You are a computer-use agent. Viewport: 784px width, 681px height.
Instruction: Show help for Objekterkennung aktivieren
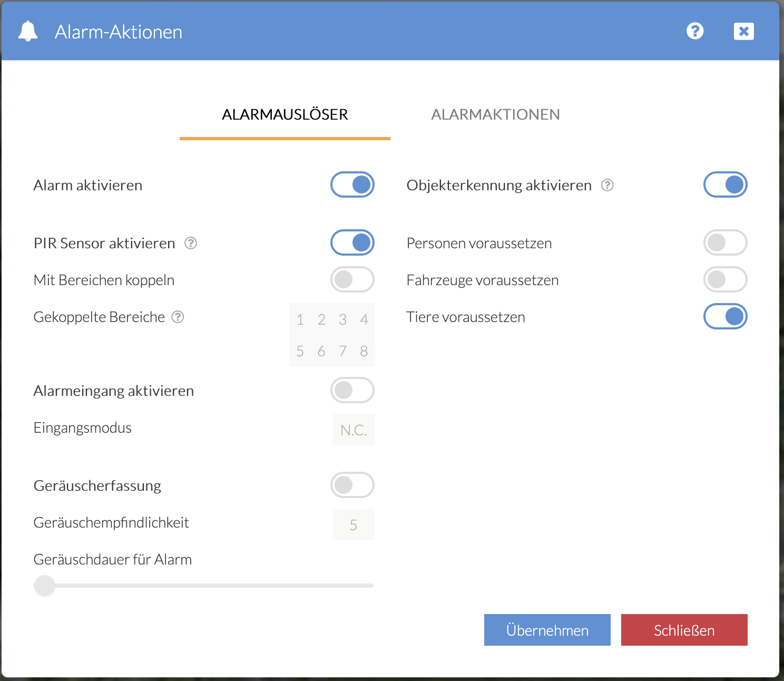pos(607,185)
